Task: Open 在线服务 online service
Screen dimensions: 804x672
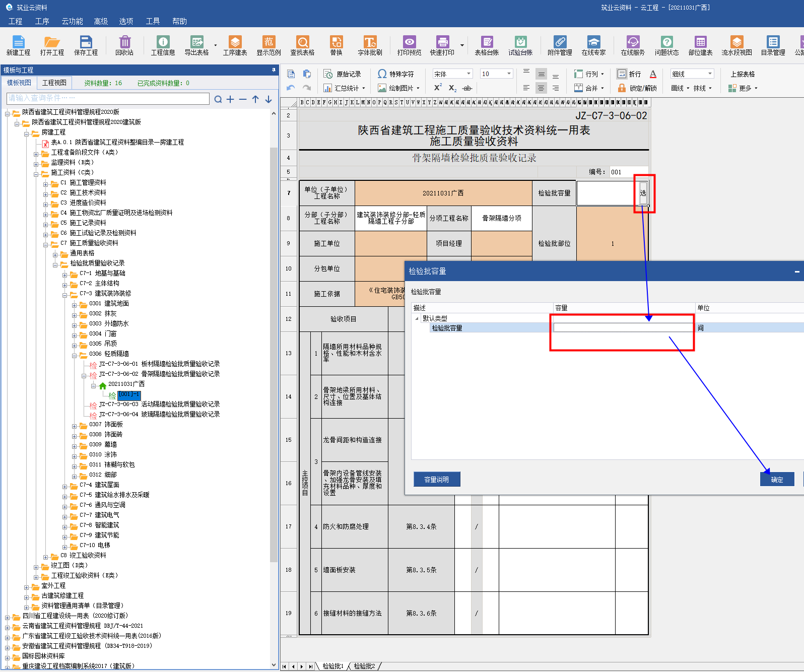Action: pos(633,45)
